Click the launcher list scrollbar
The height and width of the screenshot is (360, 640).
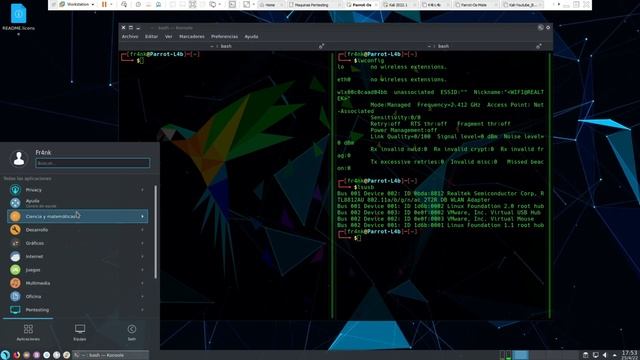click(156, 232)
